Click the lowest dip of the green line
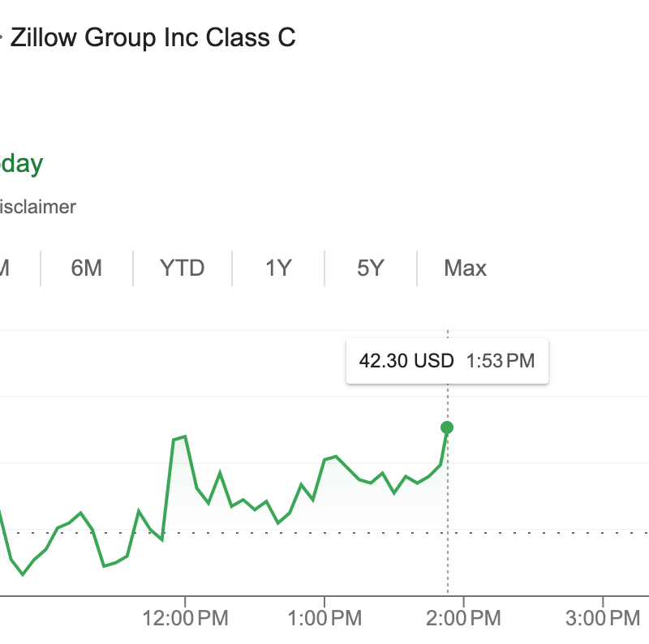Viewport: 649px width, 644px height. [x=23, y=574]
